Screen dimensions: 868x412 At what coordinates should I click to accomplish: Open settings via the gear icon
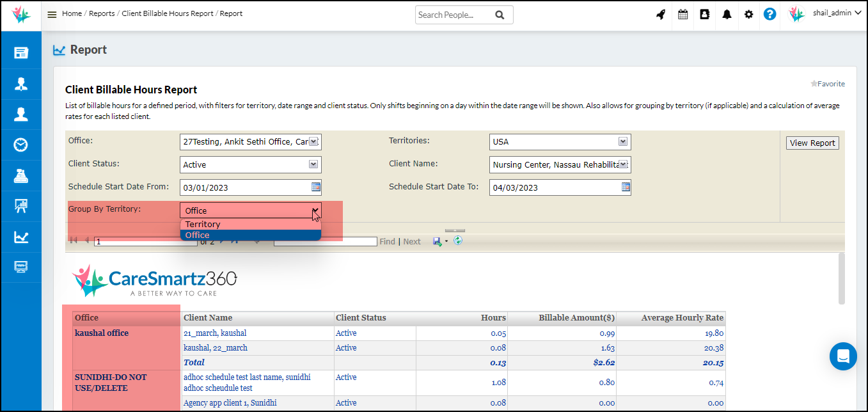748,14
